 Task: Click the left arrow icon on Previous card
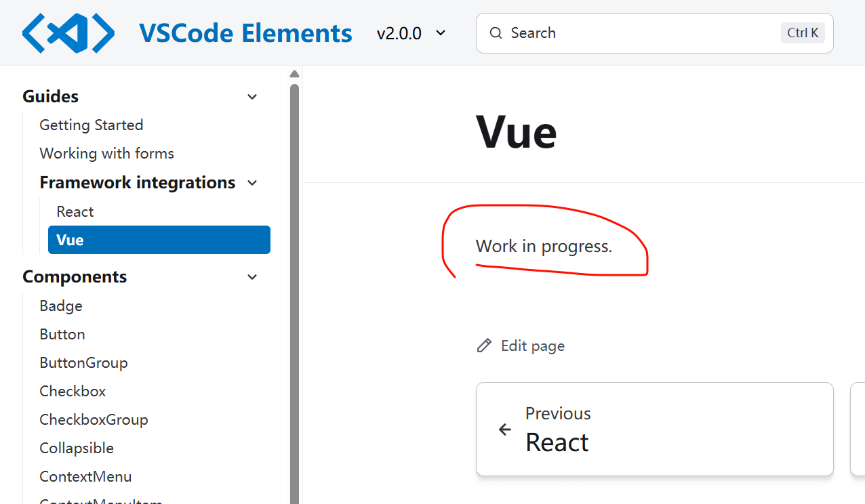[x=505, y=429]
